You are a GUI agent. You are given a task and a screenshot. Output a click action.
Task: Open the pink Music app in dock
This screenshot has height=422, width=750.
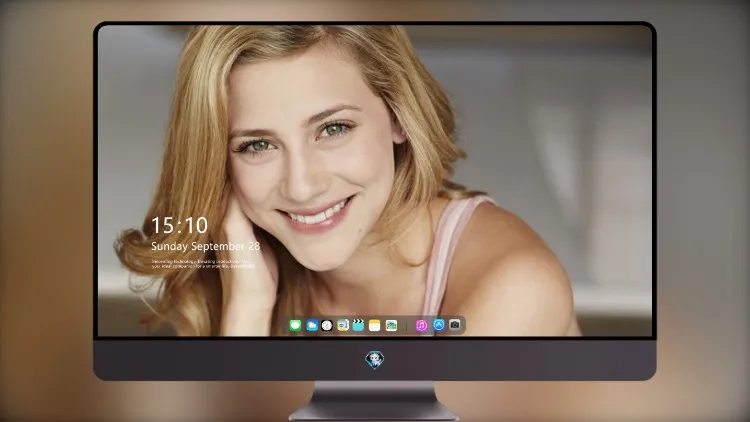click(x=421, y=325)
